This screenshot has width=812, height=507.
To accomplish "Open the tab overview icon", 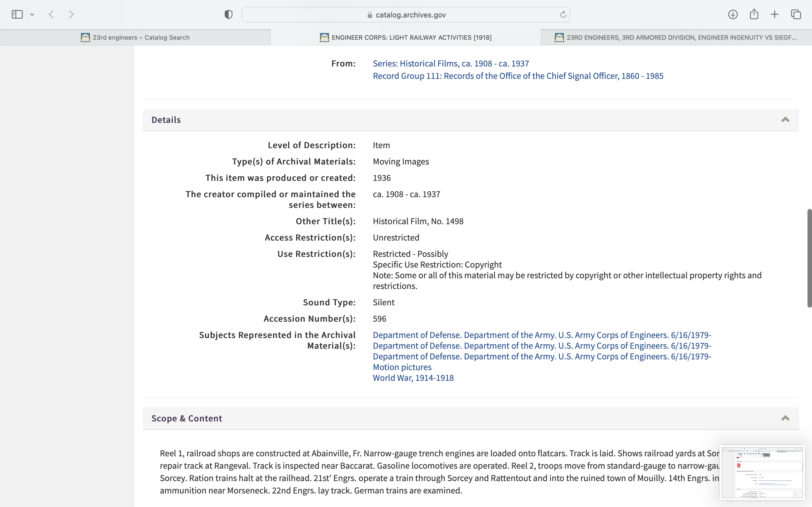I will point(796,14).
